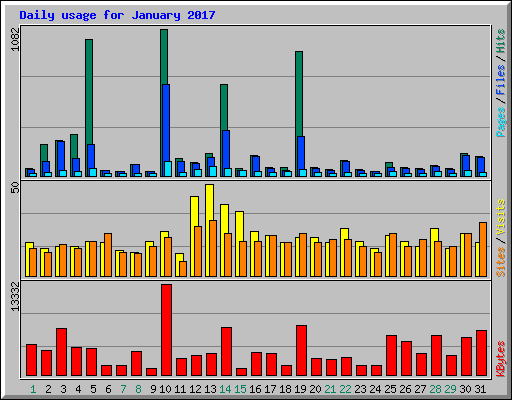Click day label 27 on the x-axis
The height and width of the screenshot is (400, 512).
pos(420,389)
